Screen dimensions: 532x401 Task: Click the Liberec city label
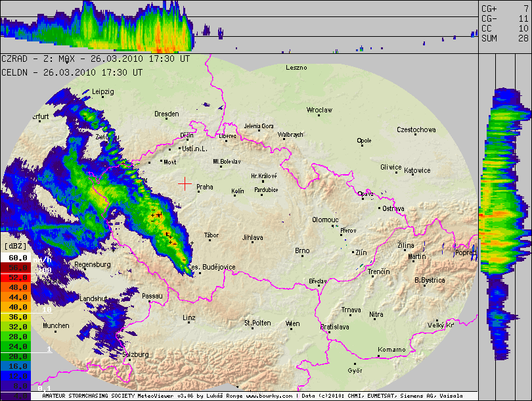pos(227,136)
